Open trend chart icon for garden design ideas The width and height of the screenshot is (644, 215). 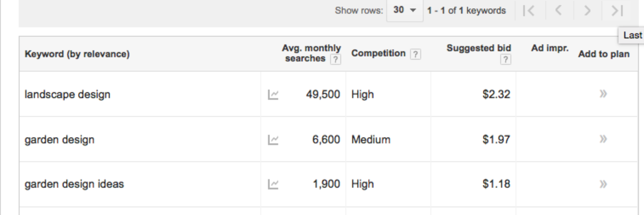(x=273, y=184)
